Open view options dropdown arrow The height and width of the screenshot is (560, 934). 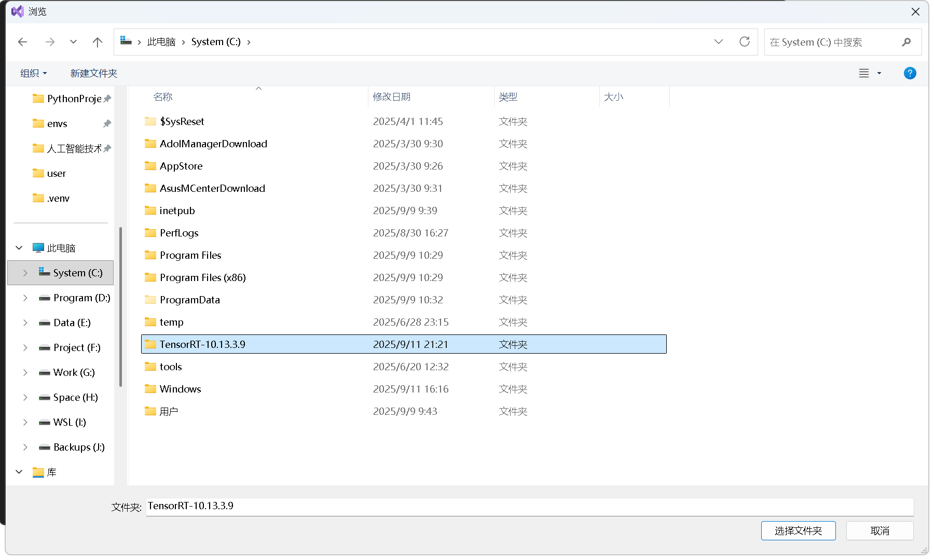click(x=879, y=73)
